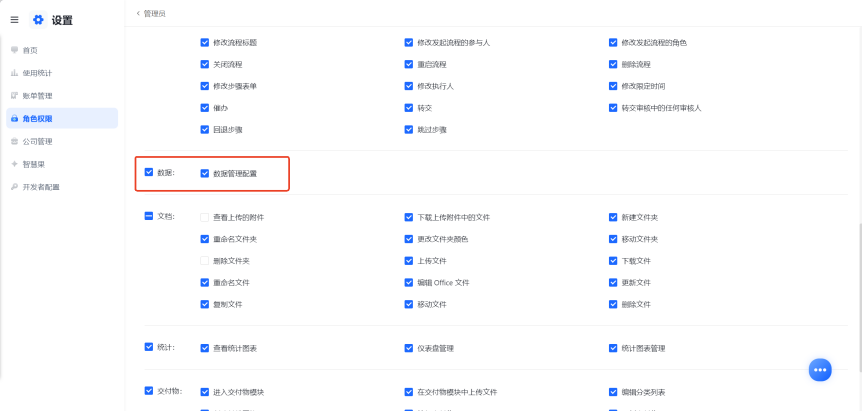
Task: Toggle the 数据 group checkbox
Action: (x=148, y=172)
